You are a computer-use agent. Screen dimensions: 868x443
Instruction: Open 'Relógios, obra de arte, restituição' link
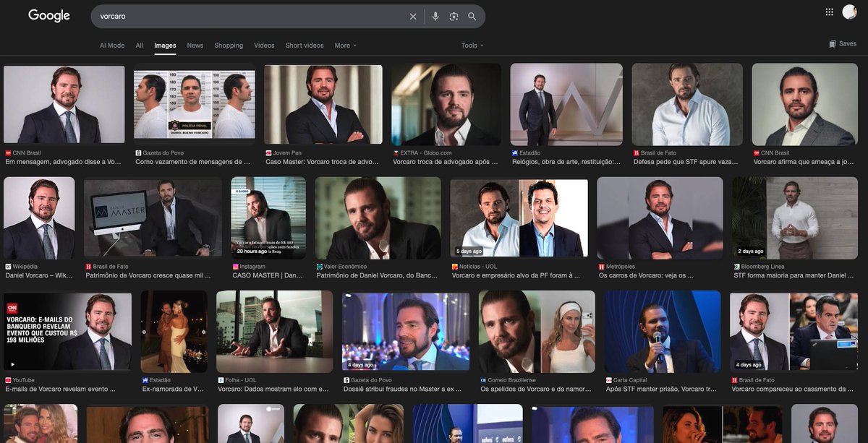[x=566, y=162]
